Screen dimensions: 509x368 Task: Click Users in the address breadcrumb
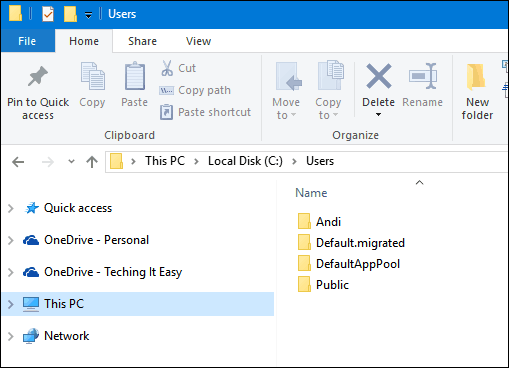tap(320, 161)
